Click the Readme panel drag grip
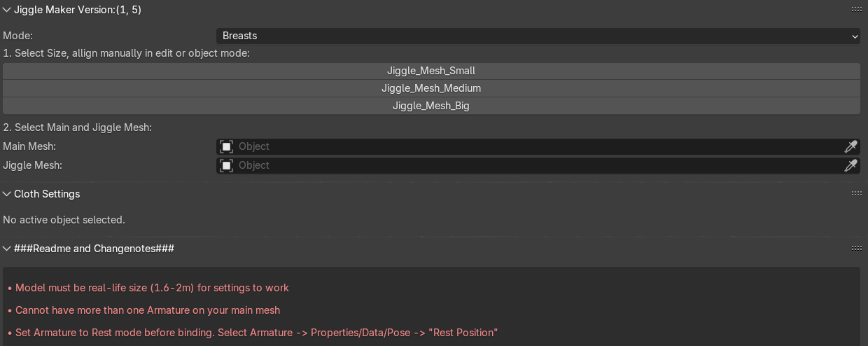The image size is (868, 346). 856,249
